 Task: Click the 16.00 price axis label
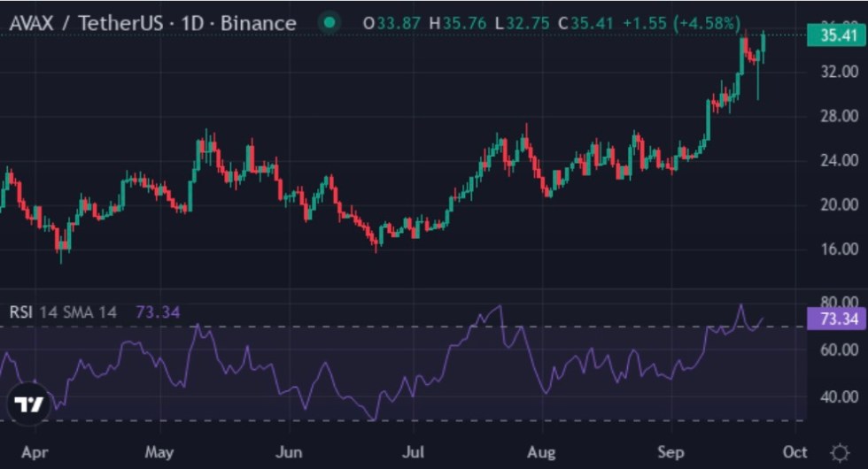point(840,249)
